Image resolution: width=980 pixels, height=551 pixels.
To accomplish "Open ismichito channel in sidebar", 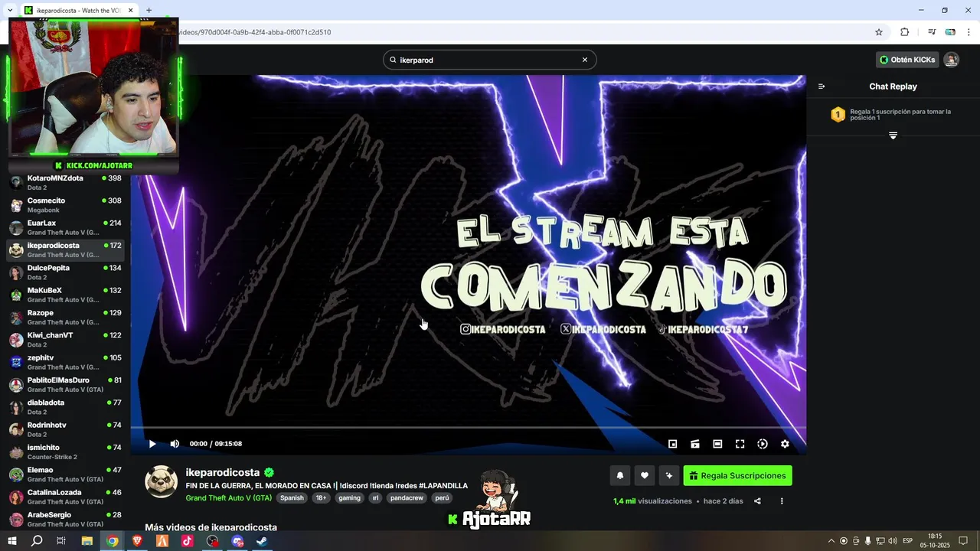I will tap(65, 452).
